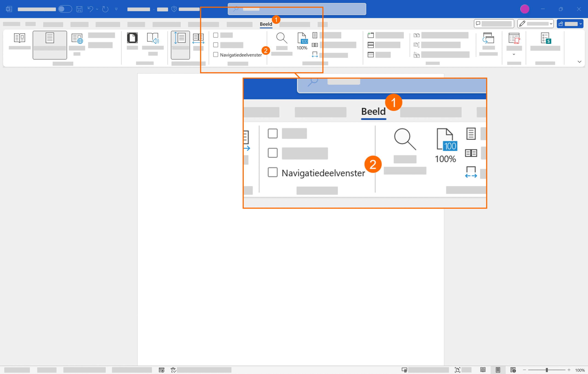Viewport: 588px width, 374px height.
Task: Open the Accessibility checker in the status bar
Action: click(x=173, y=370)
